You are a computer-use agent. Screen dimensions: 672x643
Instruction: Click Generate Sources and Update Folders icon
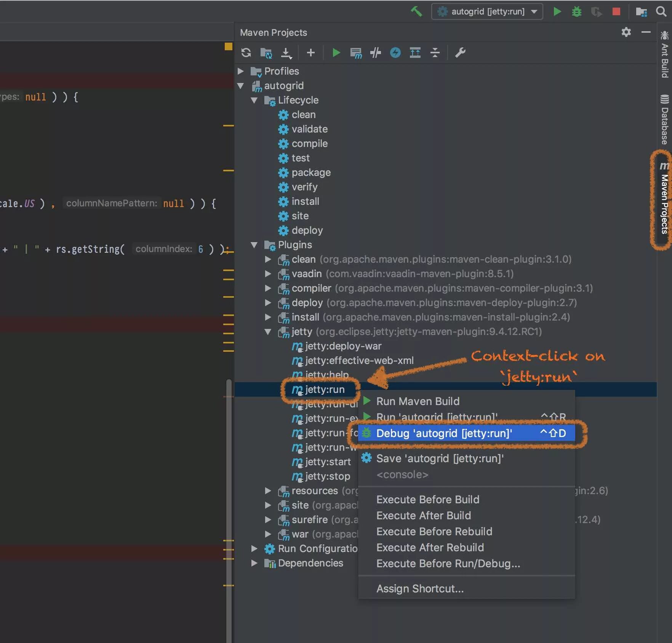tap(266, 53)
